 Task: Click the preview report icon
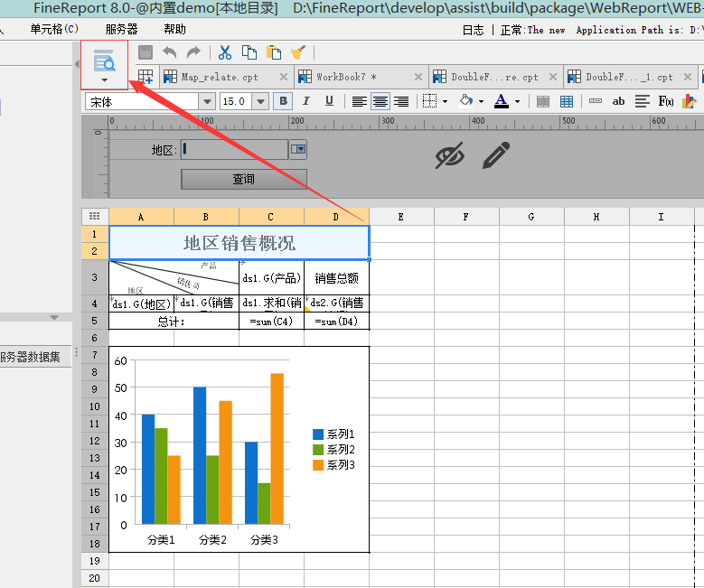(104, 61)
